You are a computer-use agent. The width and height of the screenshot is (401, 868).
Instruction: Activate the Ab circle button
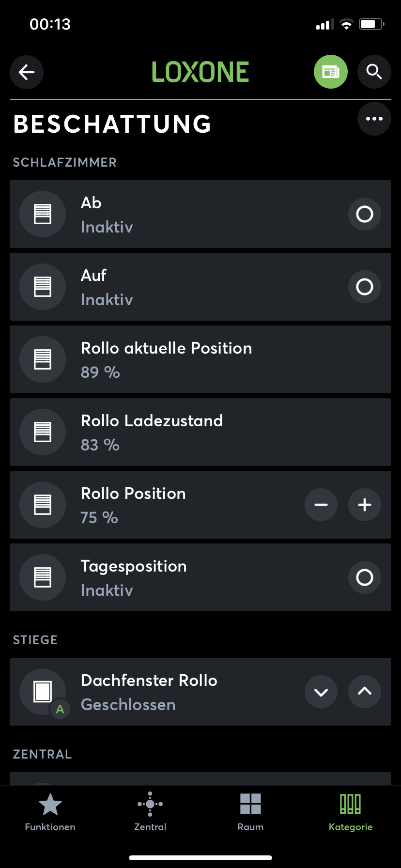pyautogui.click(x=365, y=214)
